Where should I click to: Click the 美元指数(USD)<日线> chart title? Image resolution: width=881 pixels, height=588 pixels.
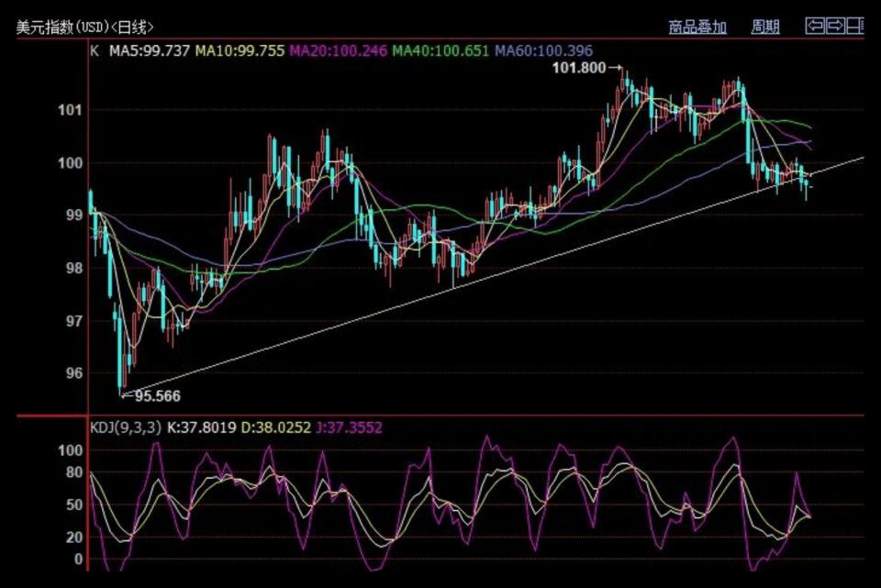tap(84, 27)
